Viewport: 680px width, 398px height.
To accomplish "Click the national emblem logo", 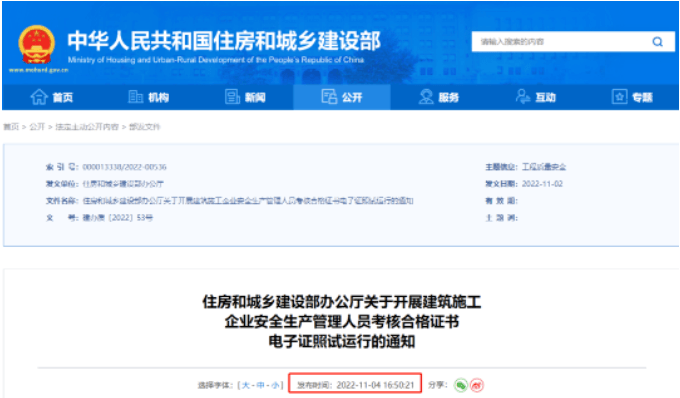I will [x=37, y=45].
